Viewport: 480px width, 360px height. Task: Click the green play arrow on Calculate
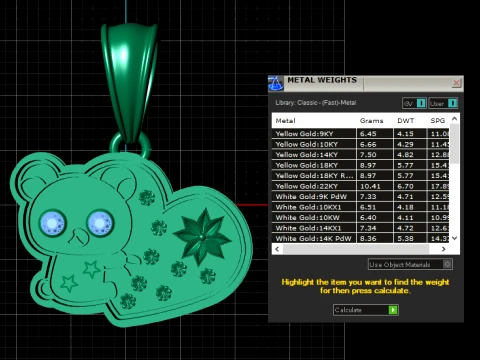393,310
